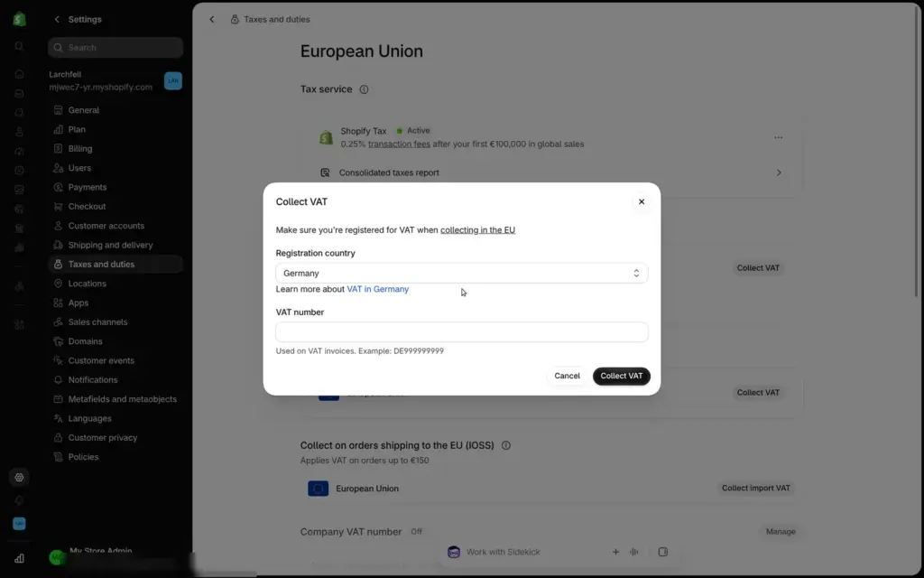Image resolution: width=924 pixels, height=578 pixels.
Task: Open the 'transaction fees' link
Action: click(399, 144)
